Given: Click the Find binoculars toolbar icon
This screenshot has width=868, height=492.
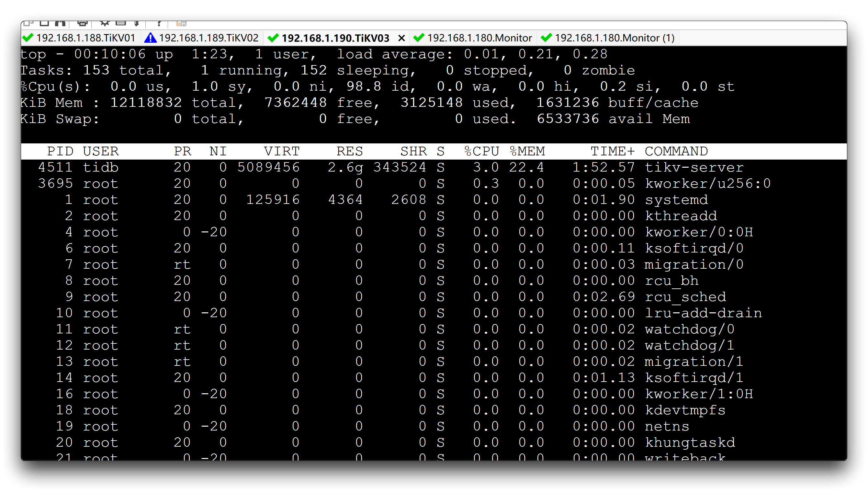Looking at the screenshot, I should 60,23.
